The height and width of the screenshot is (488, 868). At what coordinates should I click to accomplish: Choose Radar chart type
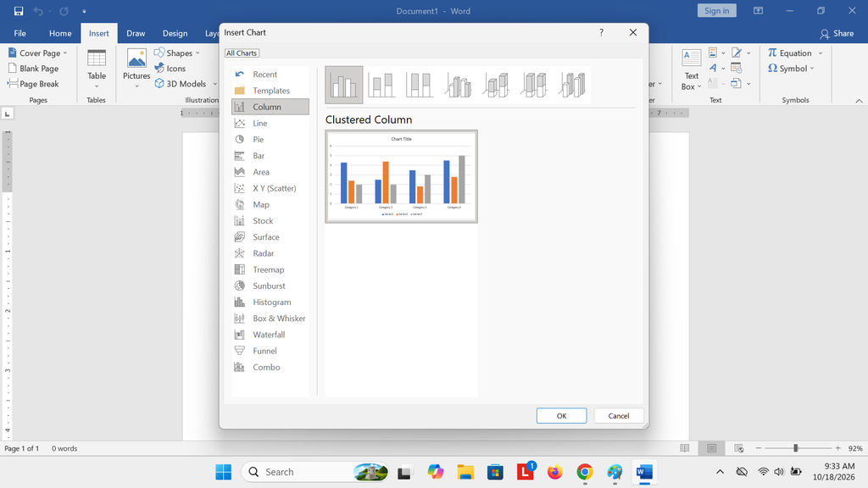(270, 253)
